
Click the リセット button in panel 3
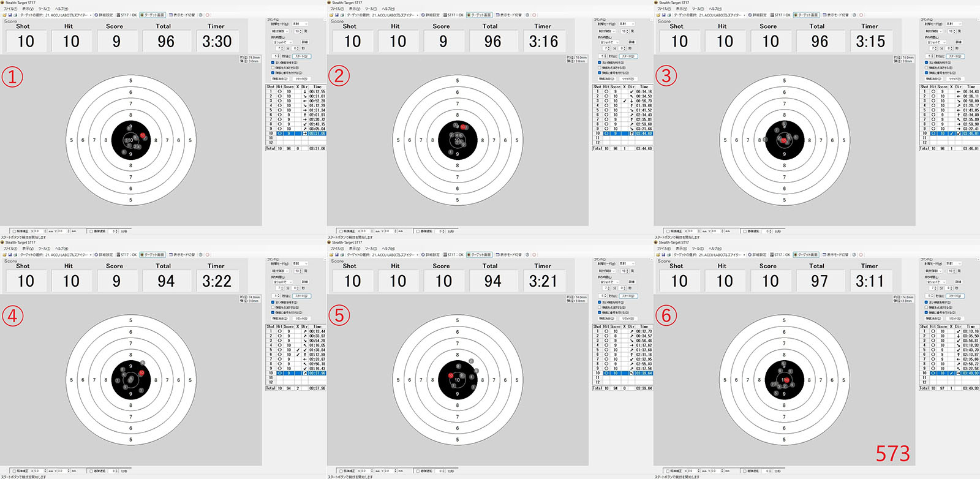[x=954, y=78]
